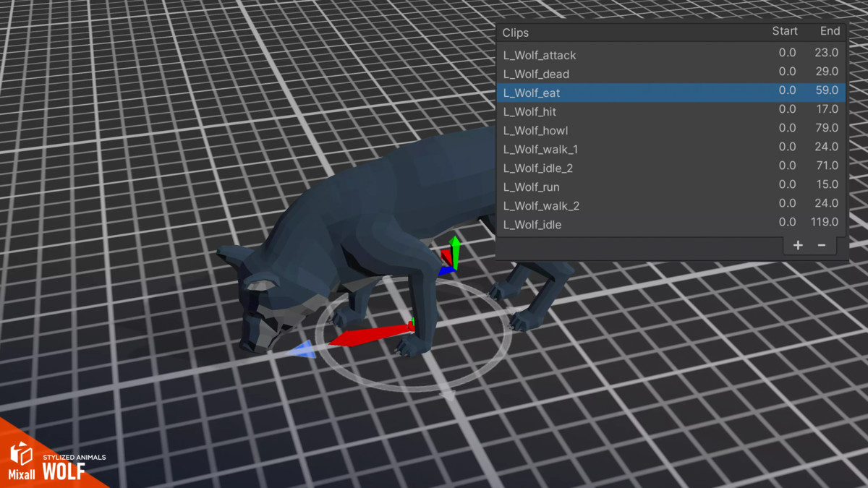Screen dimensions: 868x488
Task: Select the L_Wolf_idle clip row
Action: coord(671,224)
